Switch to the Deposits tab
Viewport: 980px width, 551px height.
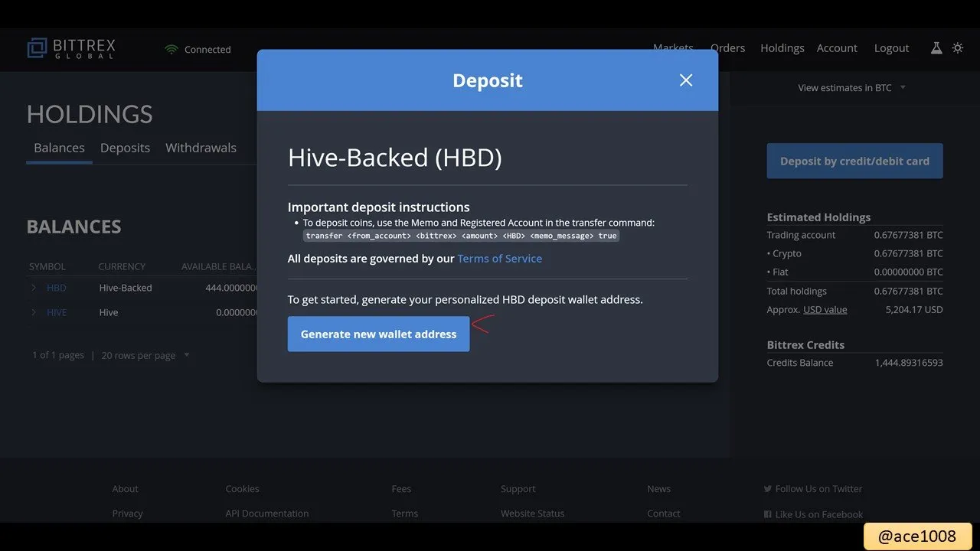click(x=125, y=148)
